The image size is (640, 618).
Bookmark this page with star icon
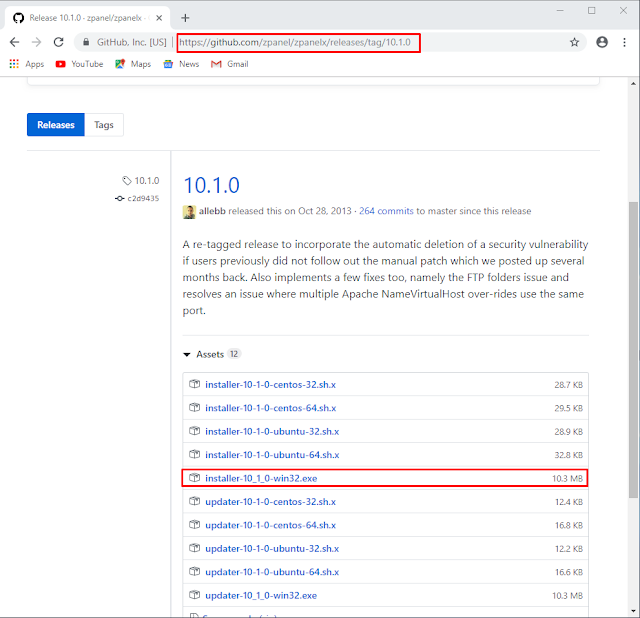[574, 42]
